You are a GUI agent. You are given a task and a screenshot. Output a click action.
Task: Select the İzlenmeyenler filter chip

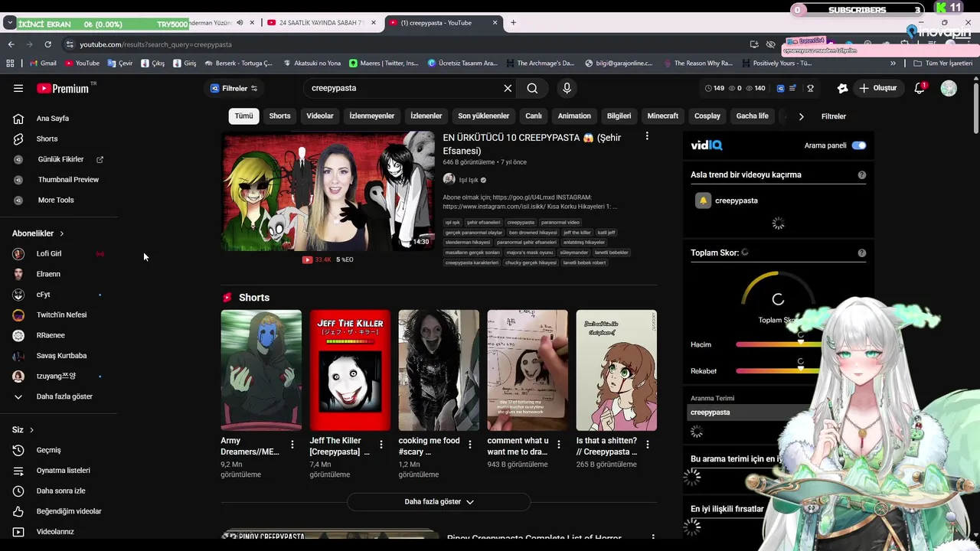pos(372,116)
